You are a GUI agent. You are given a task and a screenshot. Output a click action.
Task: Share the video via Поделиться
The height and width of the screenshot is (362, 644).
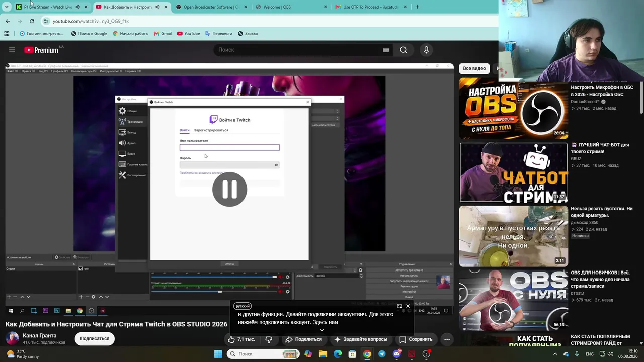303,339
